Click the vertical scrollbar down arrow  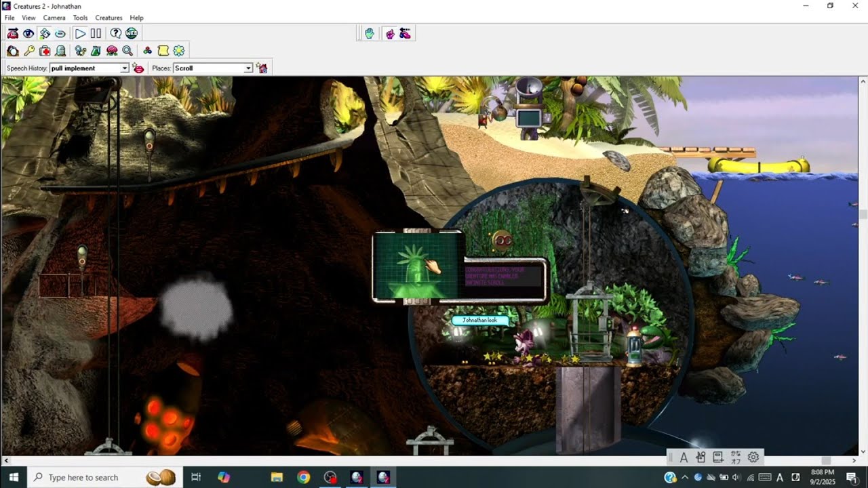pos(863,451)
